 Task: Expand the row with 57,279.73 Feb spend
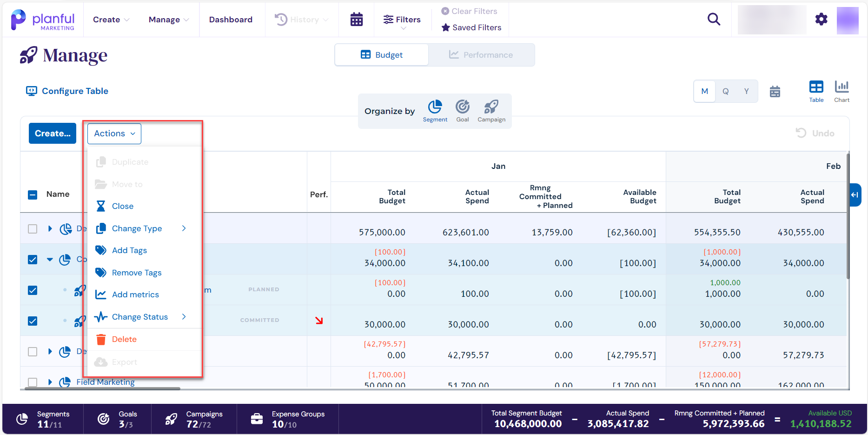[x=50, y=351]
